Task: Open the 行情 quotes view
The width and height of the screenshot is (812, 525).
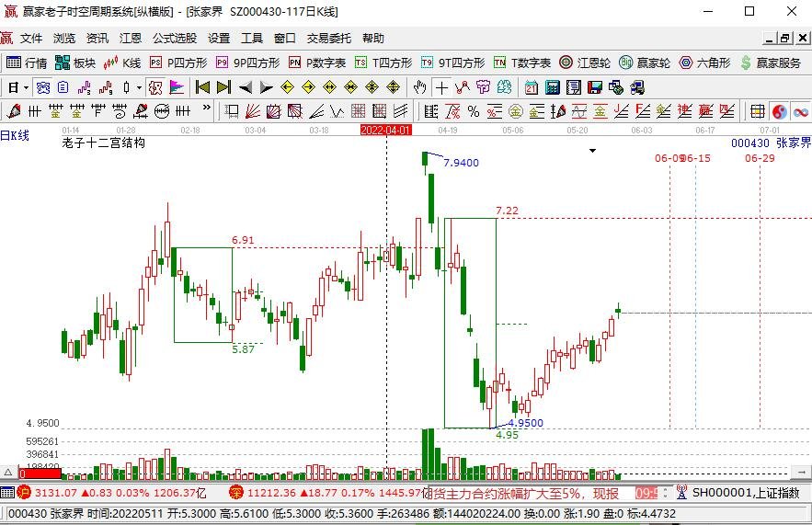Action: click(x=27, y=63)
